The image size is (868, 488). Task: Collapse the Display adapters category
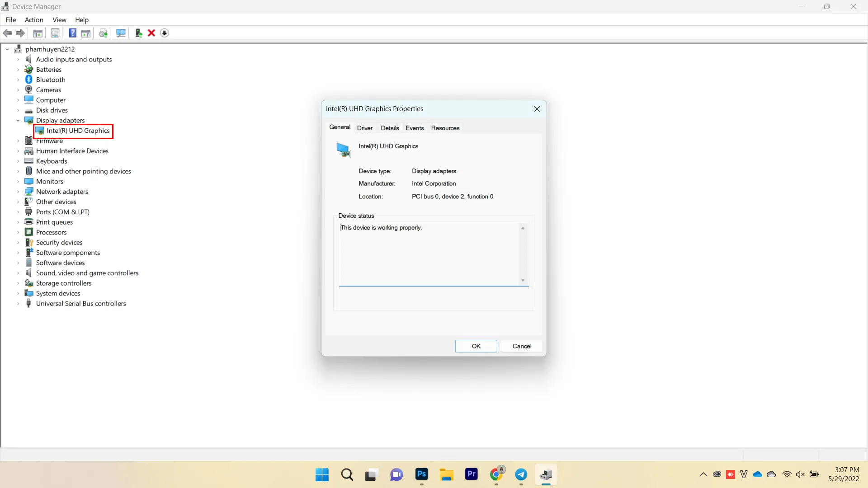click(18, 120)
